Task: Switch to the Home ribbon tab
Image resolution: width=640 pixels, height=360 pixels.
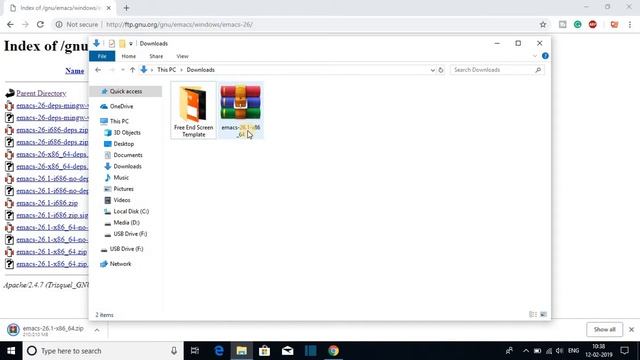Action: pos(129,56)
